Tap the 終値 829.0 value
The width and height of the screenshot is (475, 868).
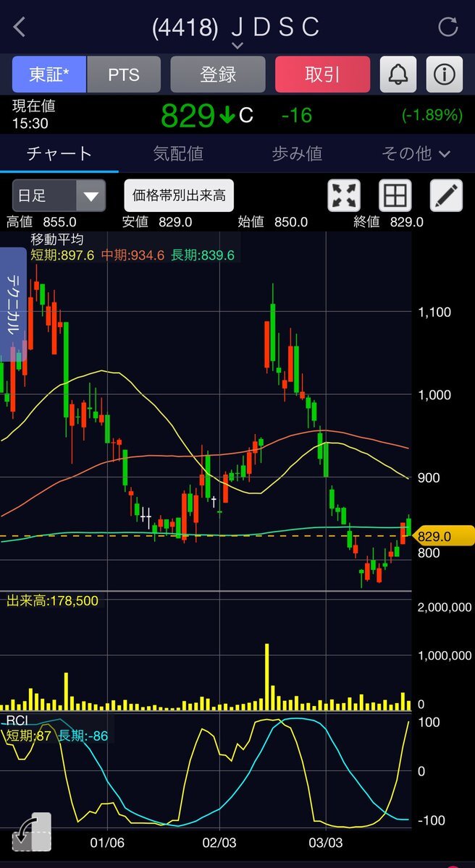coord(389,222)
